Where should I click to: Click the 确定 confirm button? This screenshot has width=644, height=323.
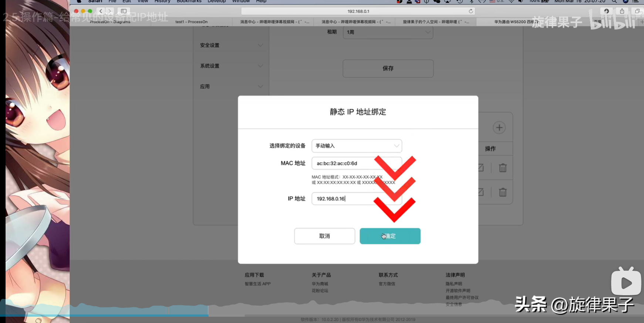pyautogui.click(x=390, y=236)
